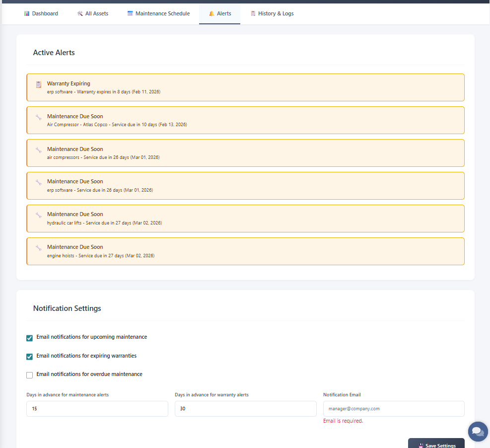Viewport: 490px width, 448px height.
Task: Click wrench icon on hydraulic car lifts alert
Action: 38,215
